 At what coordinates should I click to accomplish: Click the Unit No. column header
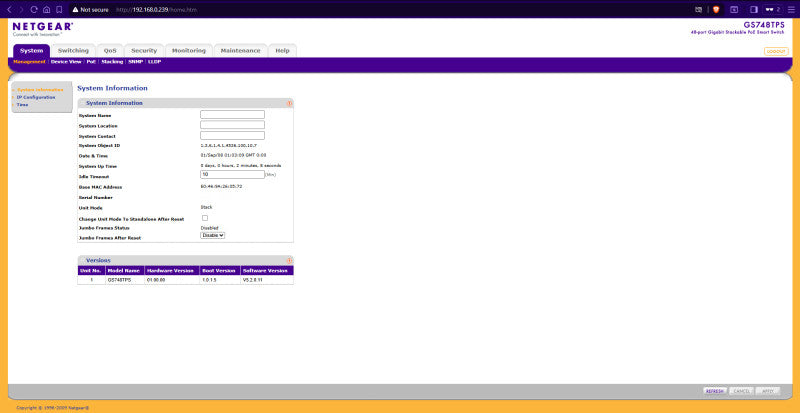coord(92,271)
